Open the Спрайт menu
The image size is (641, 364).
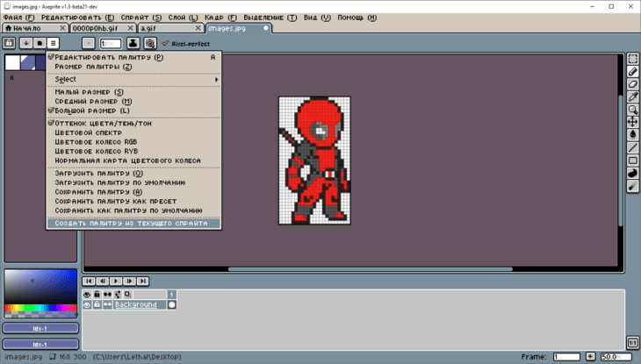click(141, 18)
